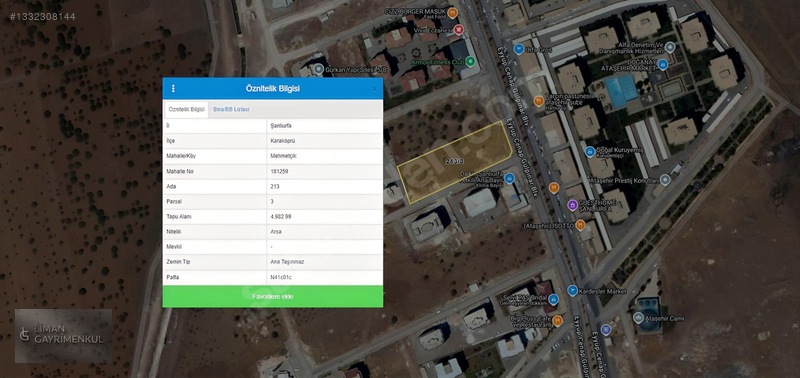Screen dimensions: 800x378
Task: Click the Cizz Burger Masuk fast food pin
Action: [452, 13]
